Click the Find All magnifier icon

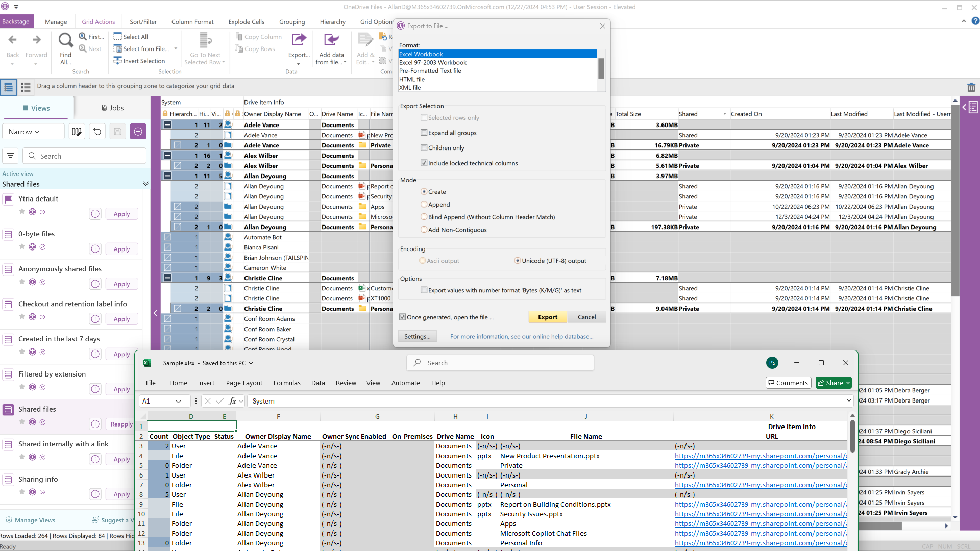pos(65,40)
